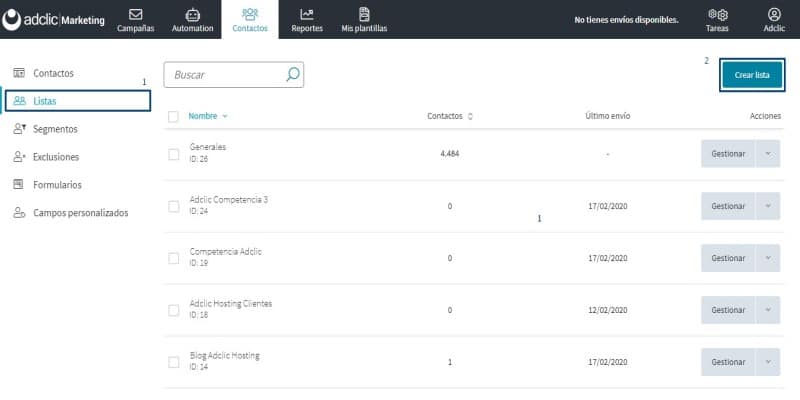Click the search magnifier icon

292,75
